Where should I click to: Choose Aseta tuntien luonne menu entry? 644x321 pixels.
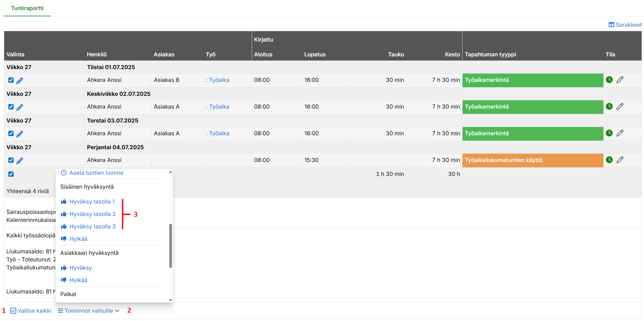(x=96, y=173)
